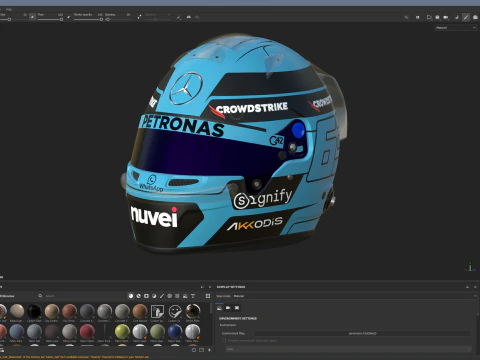This screenshot has width=480, height=360.
Task: Toggle the symmetry icon in top toolbar
Action: (x=179, y=17)
